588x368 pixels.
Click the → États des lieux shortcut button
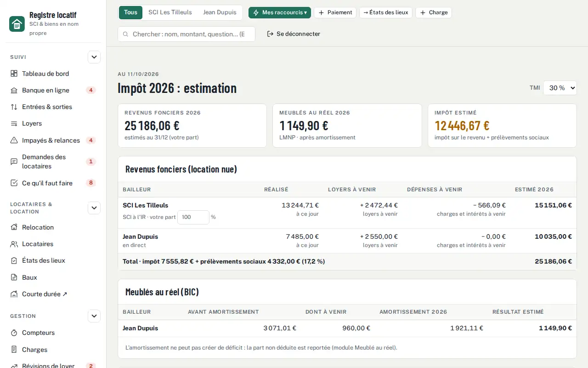[386, 12]
